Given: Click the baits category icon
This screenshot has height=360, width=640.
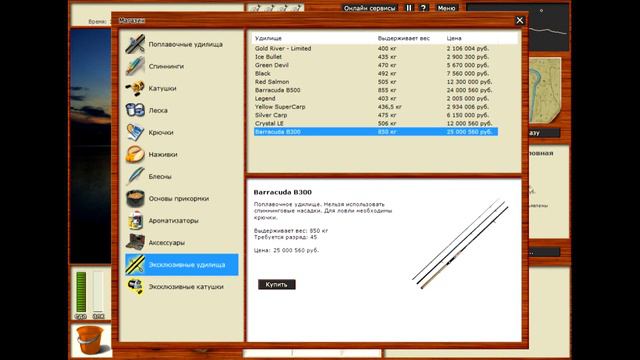Looking at the screenshot, I should click(x=135, y=154).
